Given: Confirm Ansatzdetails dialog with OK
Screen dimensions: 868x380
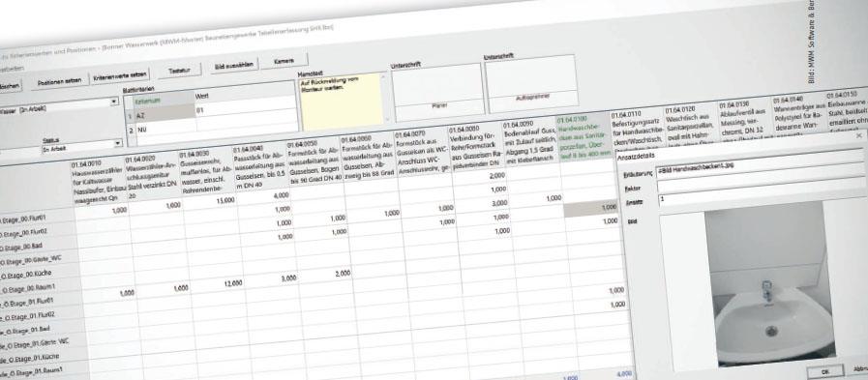Looking at the screenshot, I should [825, 371].
